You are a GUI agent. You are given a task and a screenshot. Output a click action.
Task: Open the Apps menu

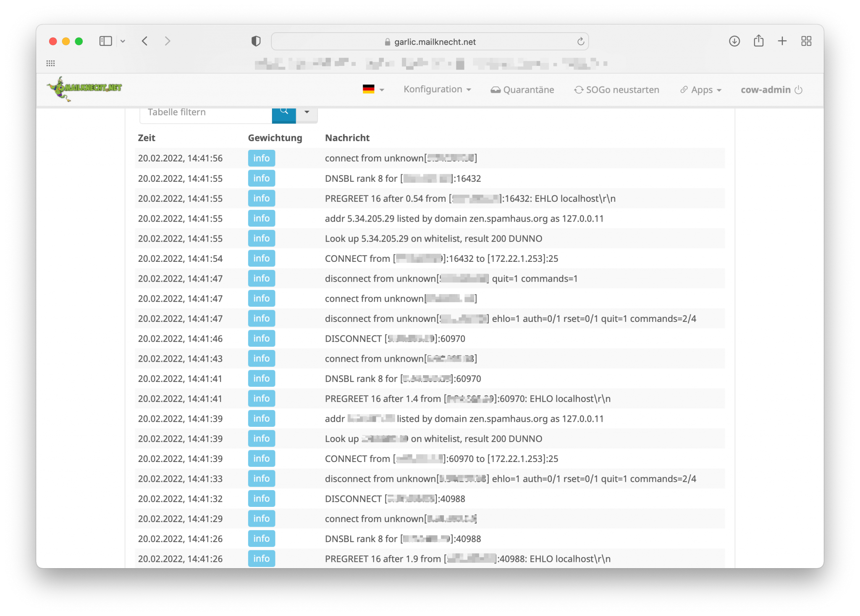click(x=700, y=89)
